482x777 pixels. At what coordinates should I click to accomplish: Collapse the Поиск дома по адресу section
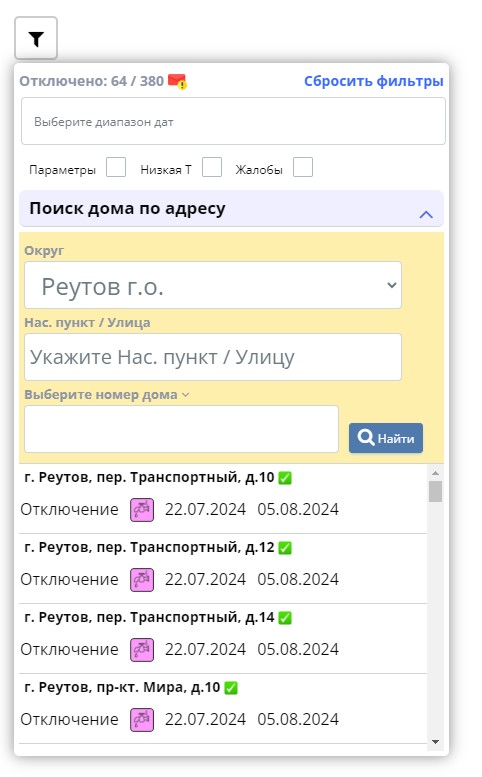point(426,214)
